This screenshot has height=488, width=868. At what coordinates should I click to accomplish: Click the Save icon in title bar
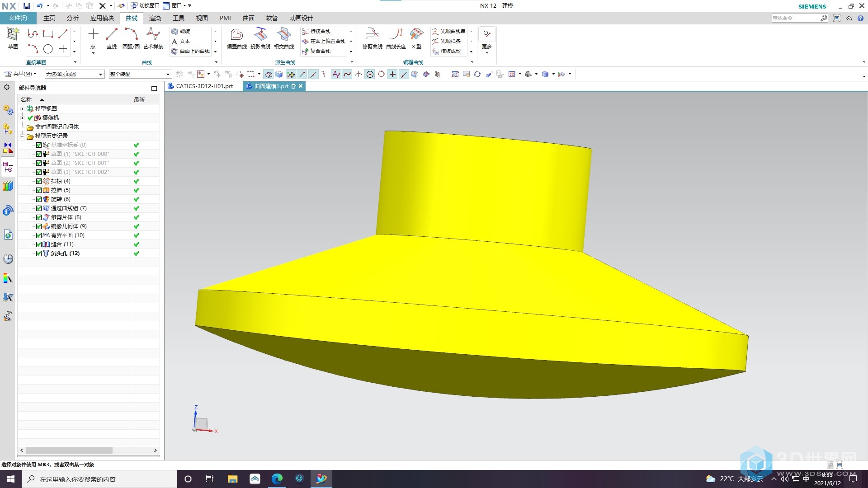27,6
